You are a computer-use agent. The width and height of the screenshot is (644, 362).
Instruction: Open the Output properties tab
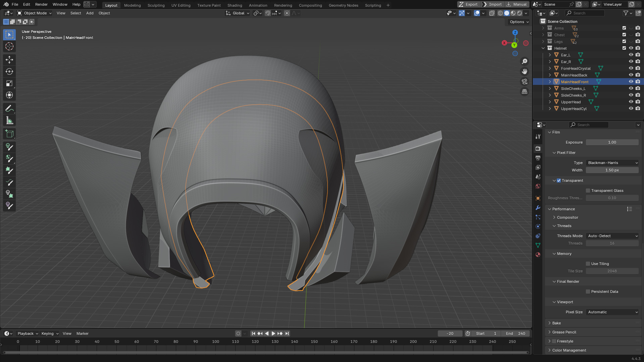point(538,158)
